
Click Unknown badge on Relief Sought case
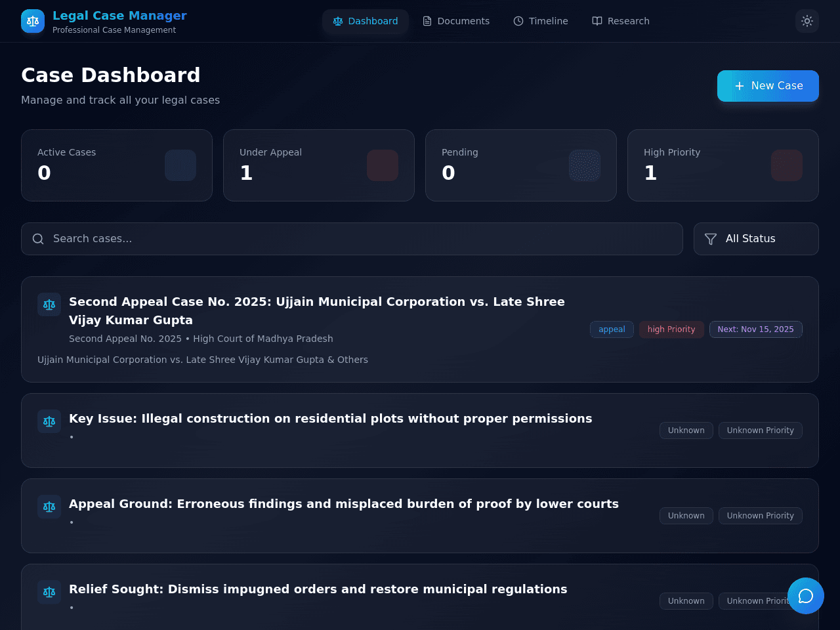[x=686, y=601]
